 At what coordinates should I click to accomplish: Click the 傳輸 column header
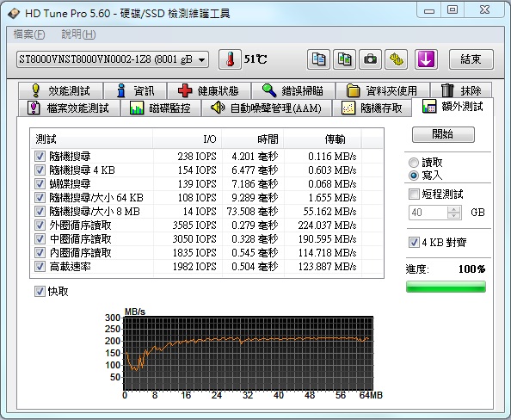tap(323, 139)
